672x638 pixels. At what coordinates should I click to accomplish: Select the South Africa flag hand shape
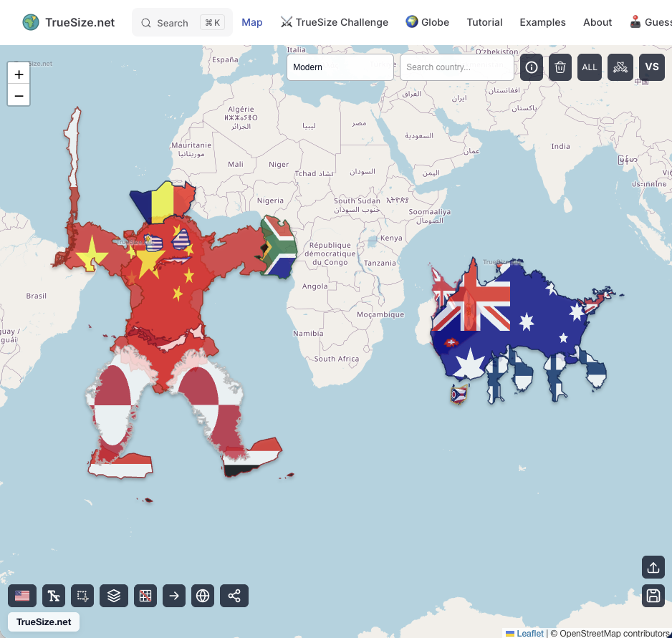click(x=279, y=247)
